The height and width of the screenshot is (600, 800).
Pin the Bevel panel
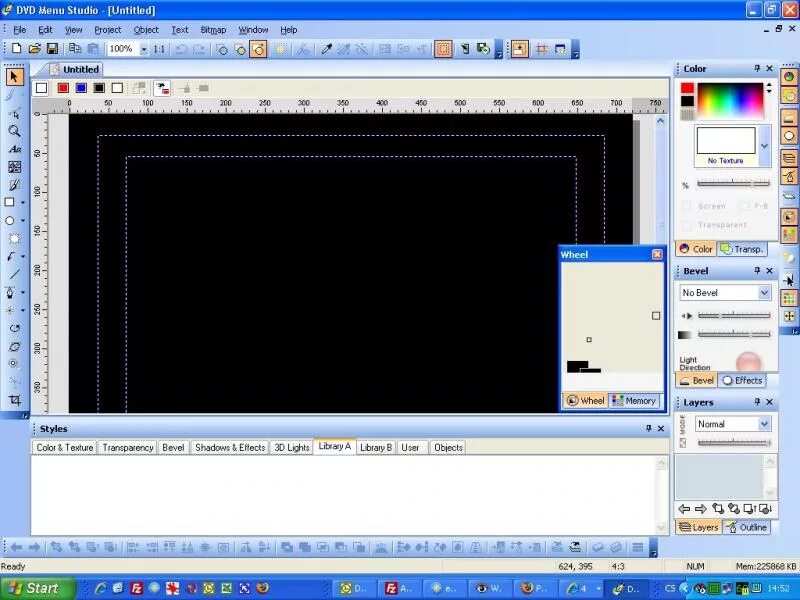pyautogui.click(x=757, y=270)
